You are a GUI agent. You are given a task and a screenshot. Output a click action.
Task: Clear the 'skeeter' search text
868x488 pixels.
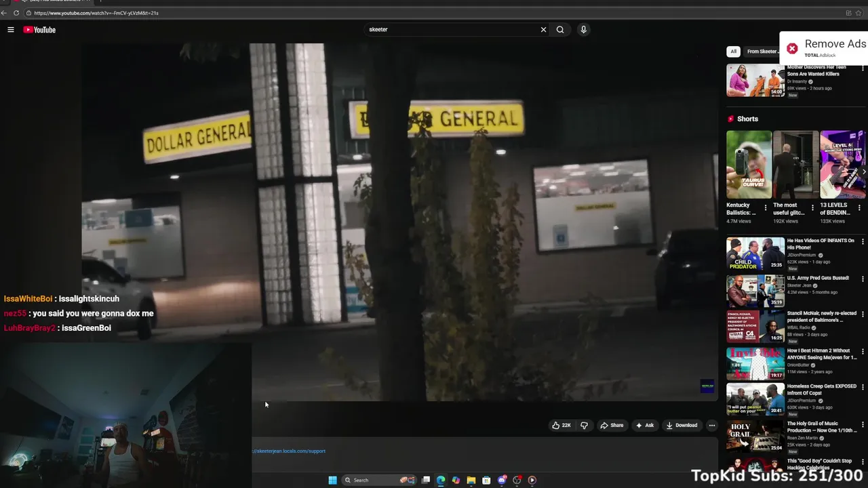click(x=543, y=30)
